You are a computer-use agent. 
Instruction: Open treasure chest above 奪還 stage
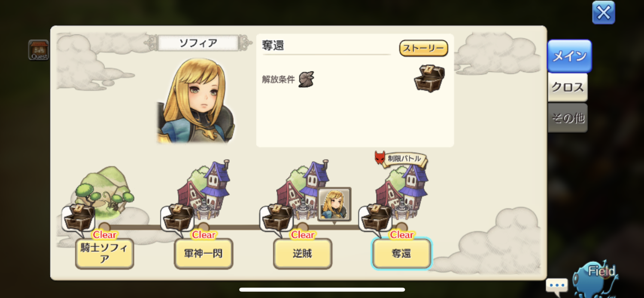[376, 218]
